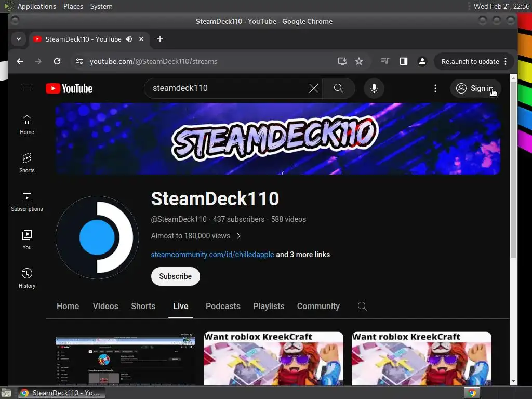Viewport: 532px width, 399px height.
Task: Open middle Want roblox KreekCraft thumbnail
Action: click(273, 358)
